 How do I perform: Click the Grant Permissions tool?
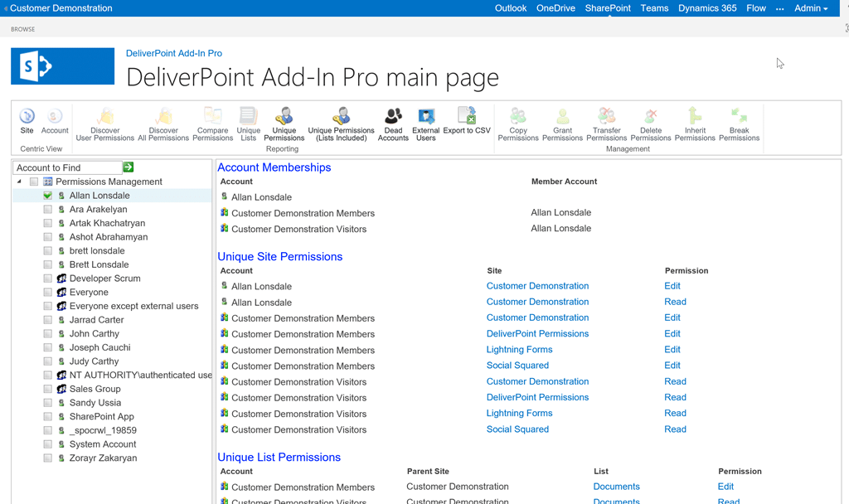tap(563, 124)
